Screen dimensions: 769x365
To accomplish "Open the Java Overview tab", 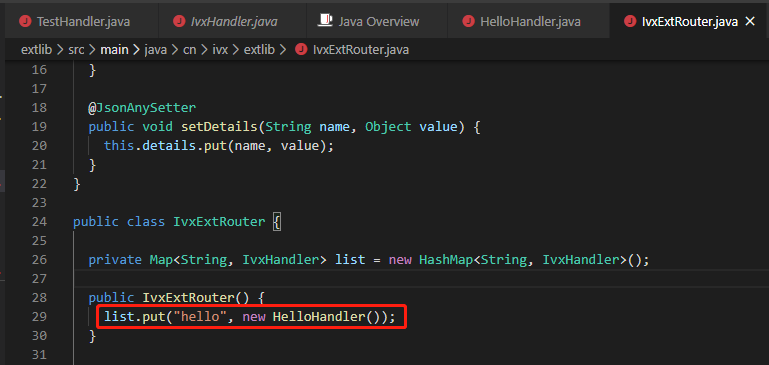I will coord(377,22).
